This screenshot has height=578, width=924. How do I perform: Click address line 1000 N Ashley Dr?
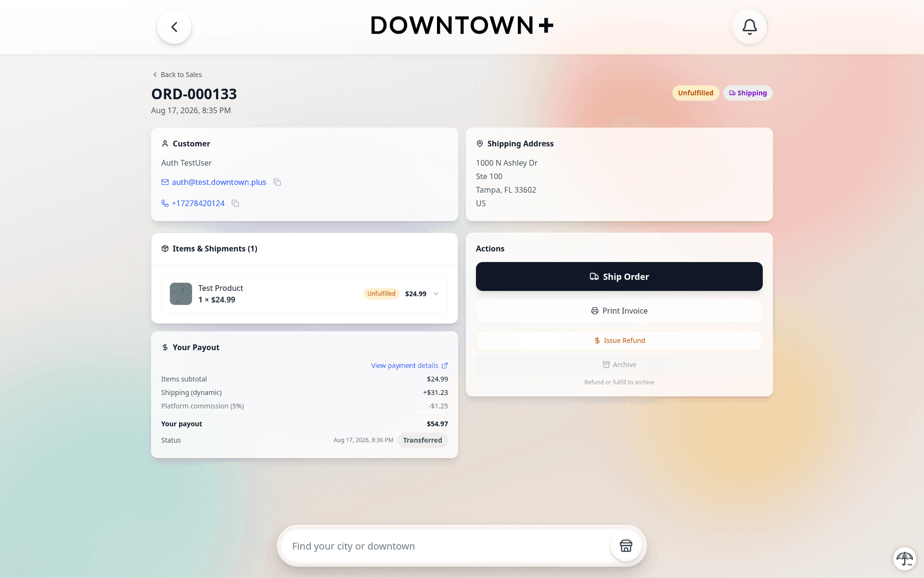click(507, 163)
